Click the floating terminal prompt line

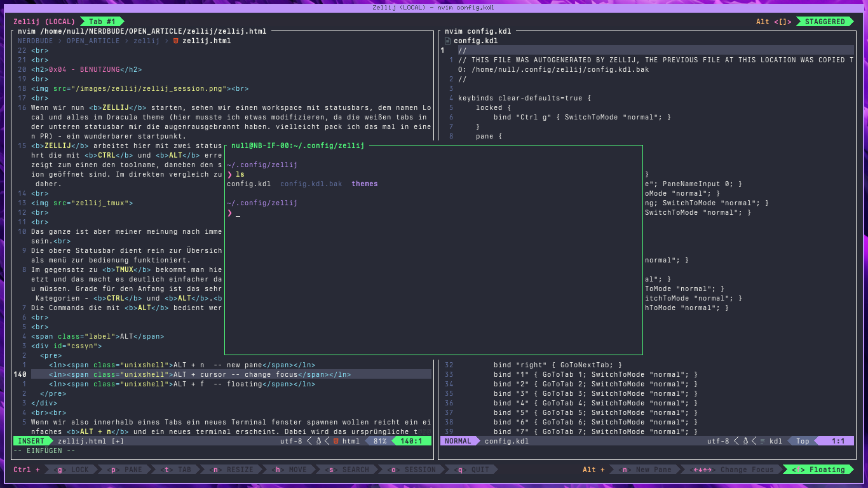[433, 212]
